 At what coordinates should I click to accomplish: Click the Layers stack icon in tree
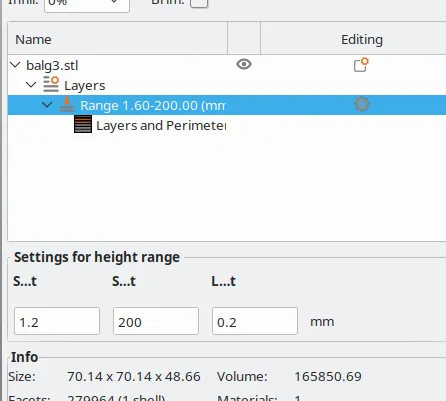[x=51, y=84]
